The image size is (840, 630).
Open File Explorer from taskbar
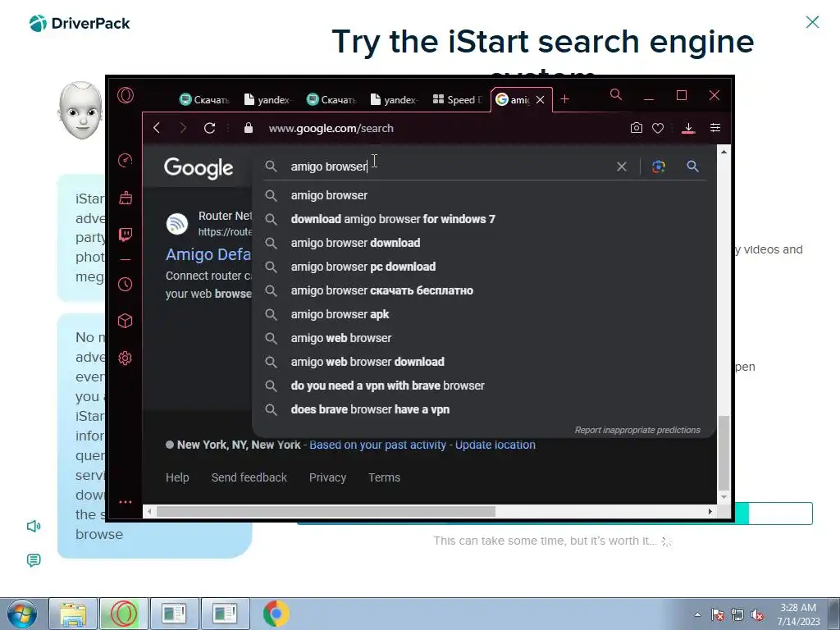(x=73, y=614)
